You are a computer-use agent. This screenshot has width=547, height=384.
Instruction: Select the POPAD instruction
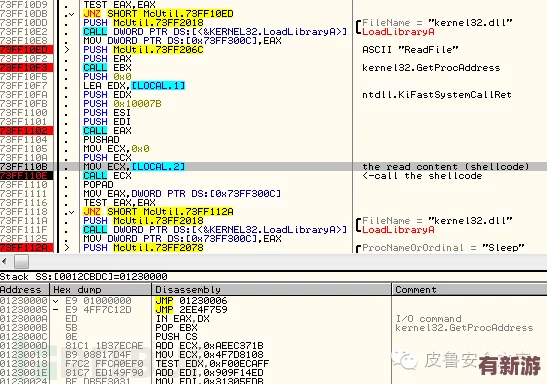98,185
